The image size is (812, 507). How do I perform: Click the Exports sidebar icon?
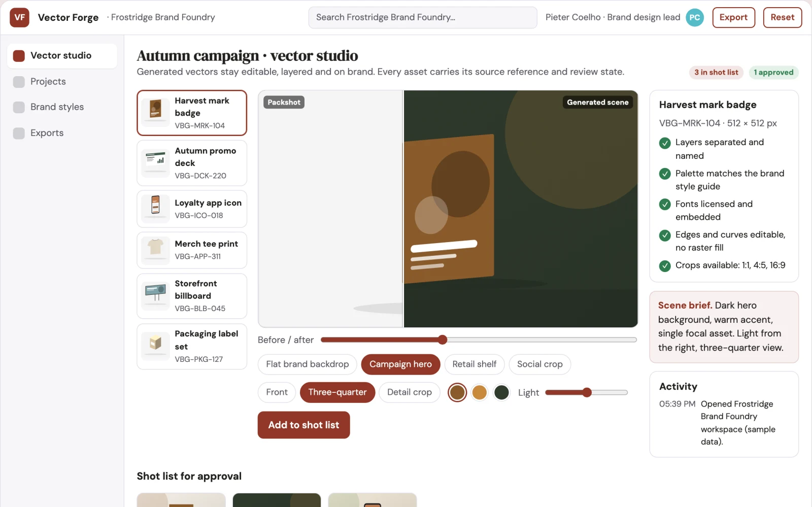tap(19, 133)
